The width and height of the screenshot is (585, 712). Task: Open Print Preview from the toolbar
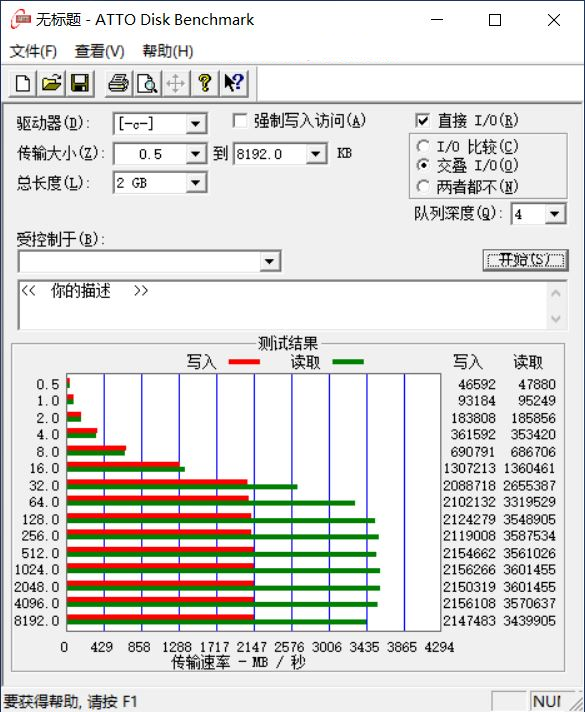[x=147, y=84]
